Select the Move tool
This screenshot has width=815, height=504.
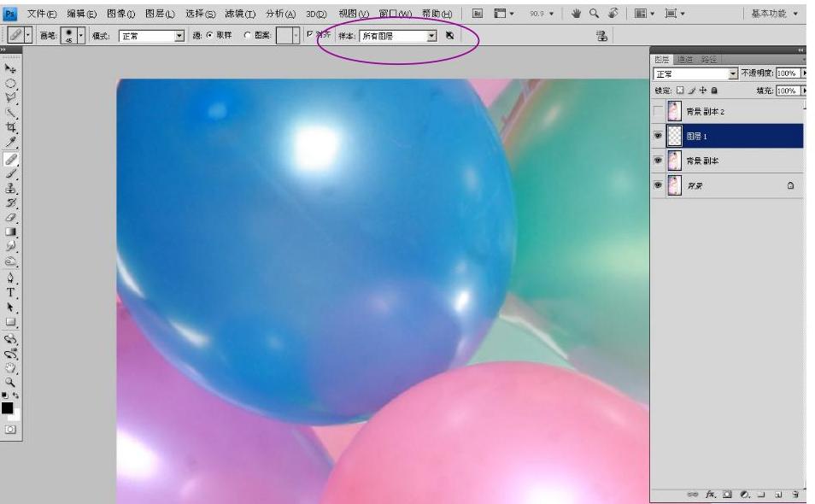(10, 68)
